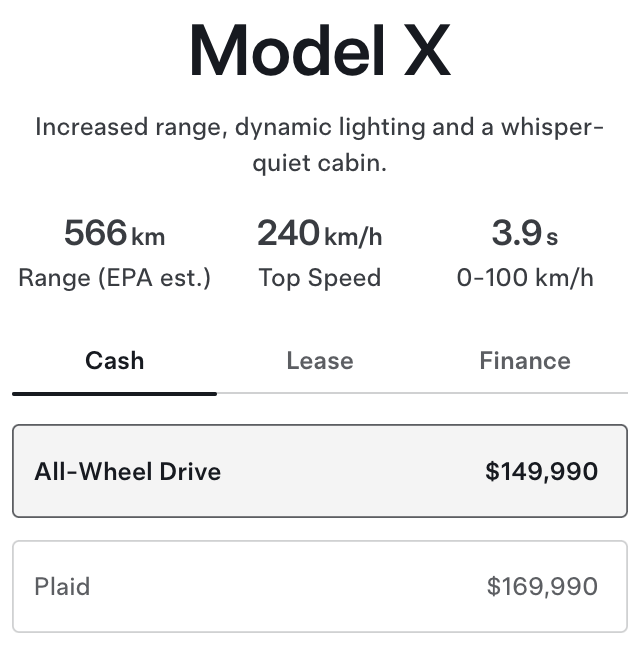Choose the All-Wheel Drive trim option

click(x=319, y=471)
